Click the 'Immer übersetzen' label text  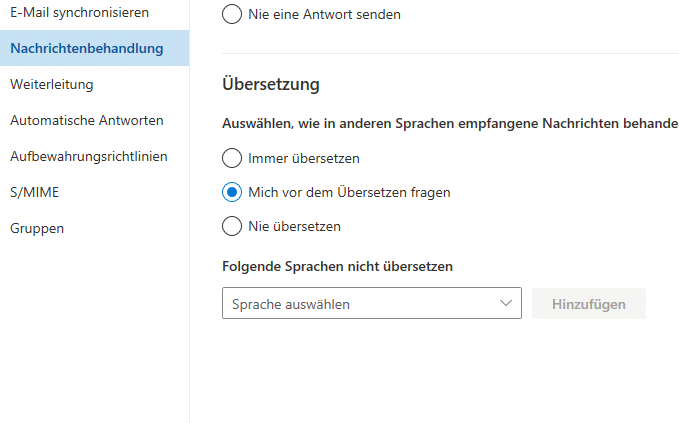(x=304, y=158)
